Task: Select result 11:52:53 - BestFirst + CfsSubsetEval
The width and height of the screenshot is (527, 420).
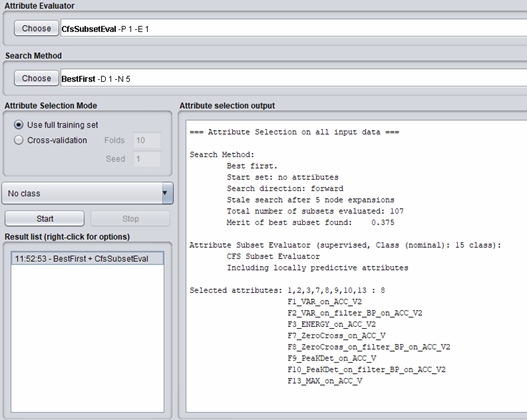Action: (x=87, y=258)
